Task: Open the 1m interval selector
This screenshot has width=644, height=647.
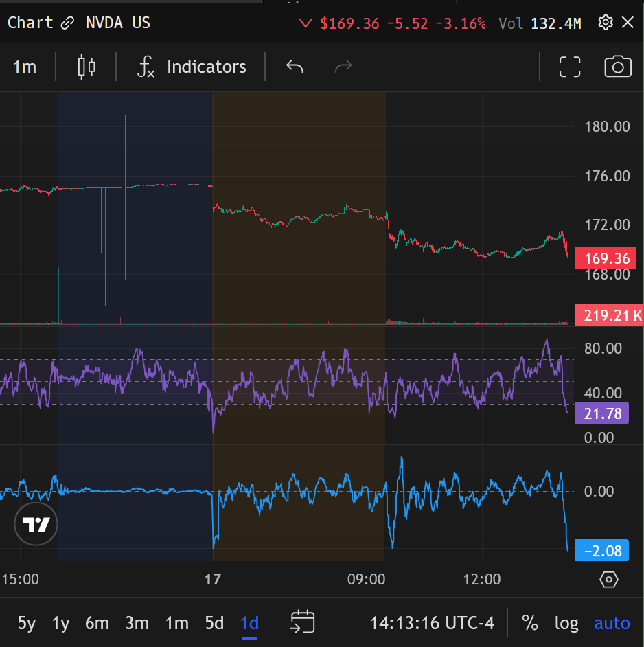Action: point(25,67)
